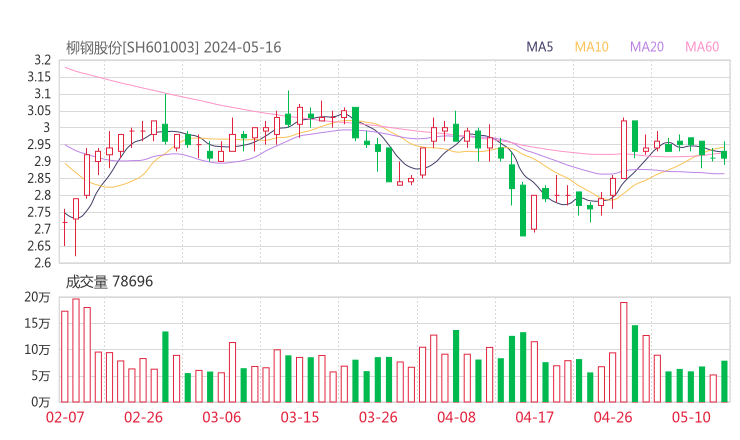This screenshot has height=440, width=740.
Task: Select the 03-15 date label
Action: pyautogui.click(x=300, y=417)
